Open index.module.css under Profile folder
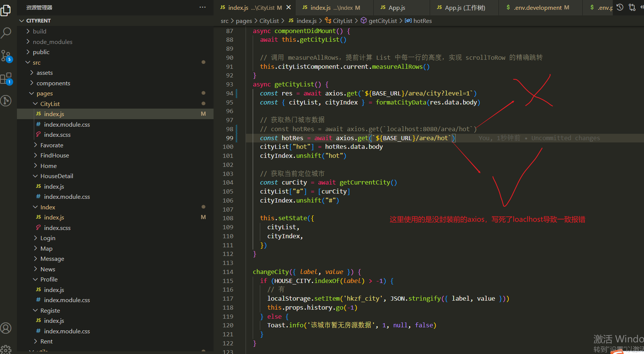 (x=67, y=300)
